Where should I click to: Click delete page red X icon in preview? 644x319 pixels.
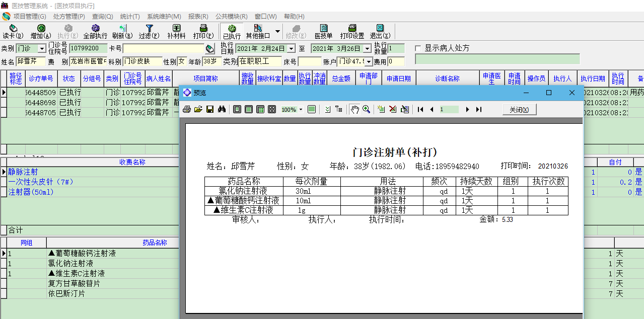[x=393, y=109]
